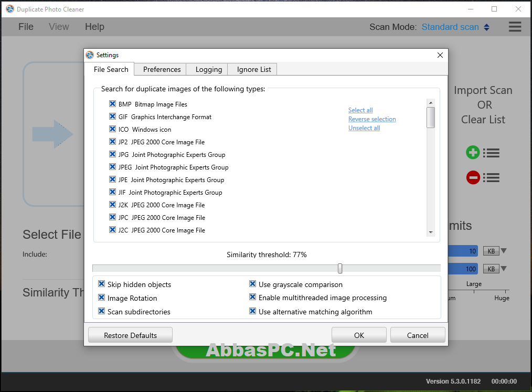Viewport: 532px width, 392px height.
Task: Click the Import Scan OR Clear List text
Action: click(x=483, y=105)
